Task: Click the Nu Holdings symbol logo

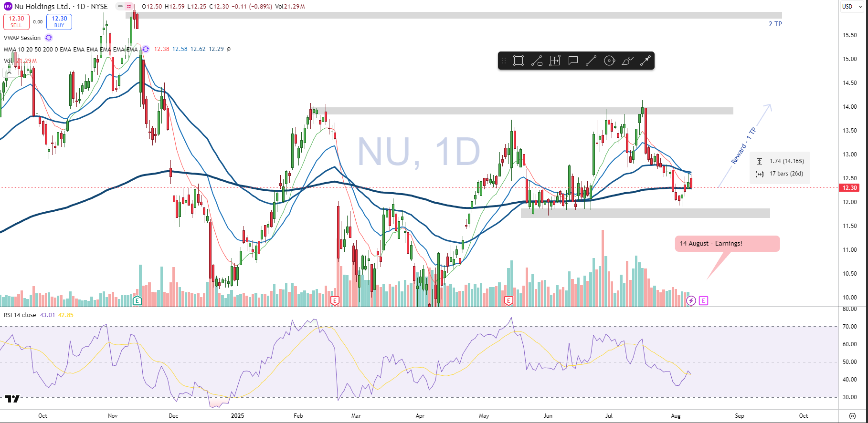Action: pos(8,7)
